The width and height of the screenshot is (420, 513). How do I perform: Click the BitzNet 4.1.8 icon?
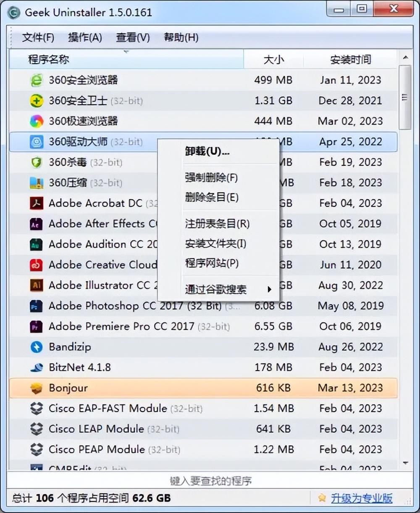pyautogui.click(x=37, y=368)
